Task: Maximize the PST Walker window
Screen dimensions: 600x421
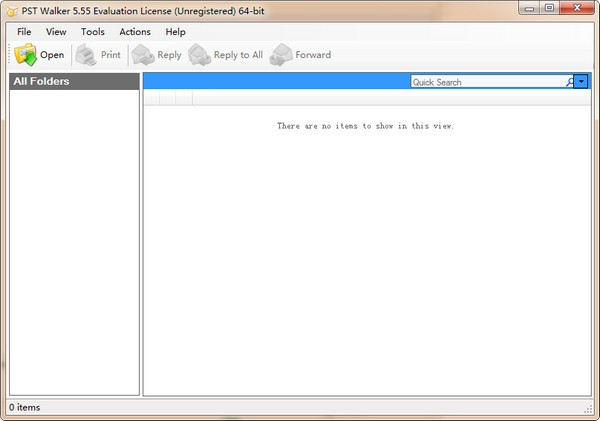Action: tap(550, 9)
